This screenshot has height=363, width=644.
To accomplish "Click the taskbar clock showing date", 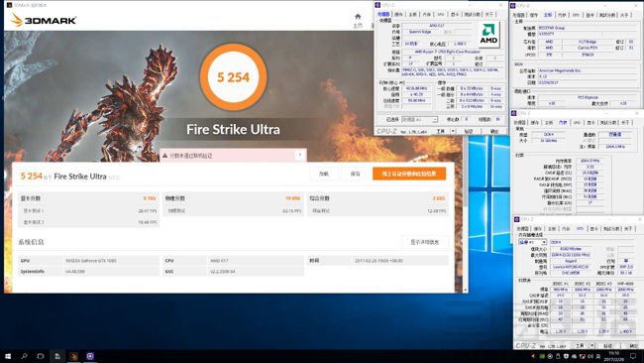I will [613, 356].
